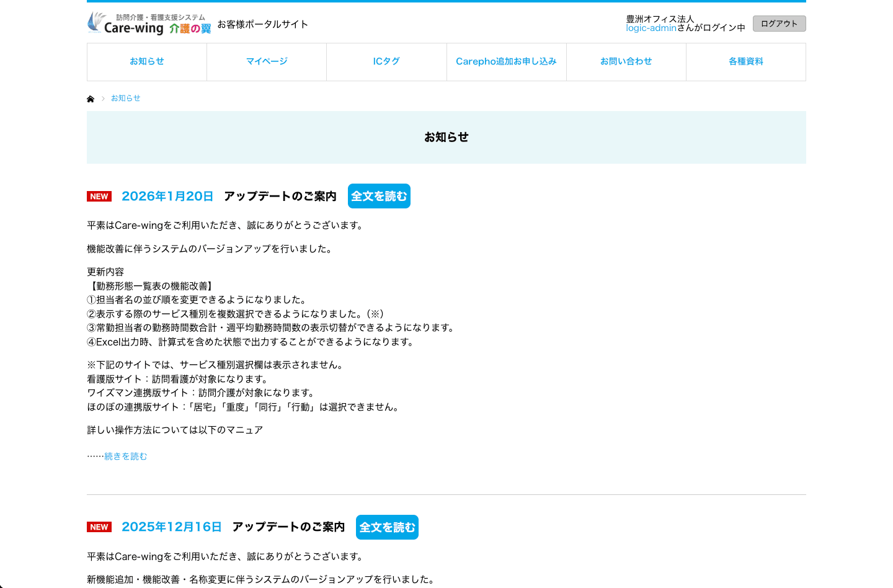893x588 pixels.
Task: Click 全文を読む for the 2026年1月20日 update
Action: pos(379,196)
